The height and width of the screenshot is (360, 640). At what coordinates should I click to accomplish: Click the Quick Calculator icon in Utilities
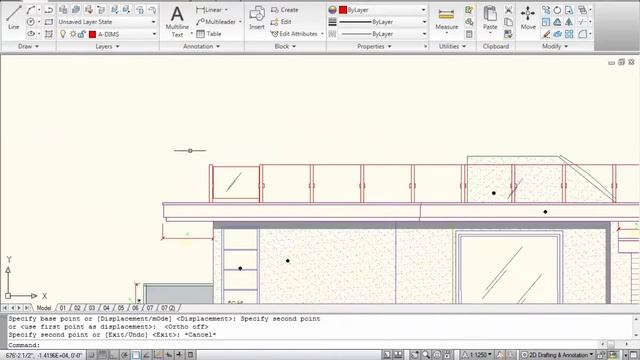coord(469,34)
